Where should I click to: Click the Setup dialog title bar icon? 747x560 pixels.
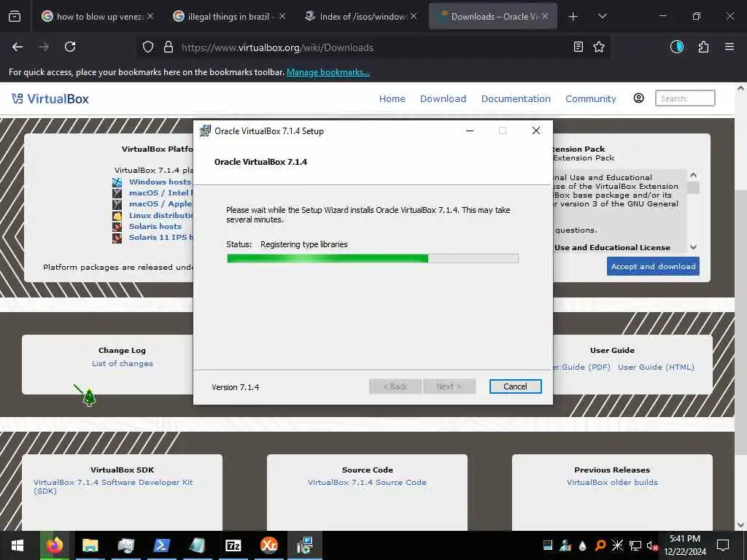(205, 131)
